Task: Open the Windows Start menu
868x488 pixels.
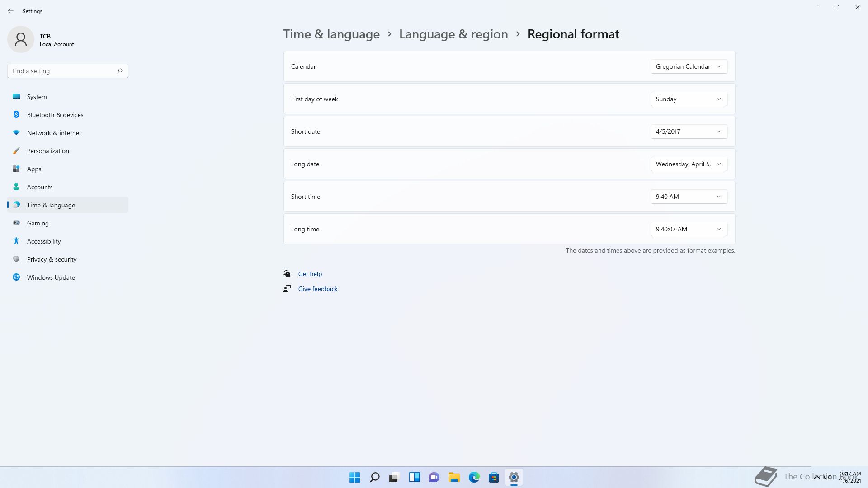Action: click(x=355, y=477)
